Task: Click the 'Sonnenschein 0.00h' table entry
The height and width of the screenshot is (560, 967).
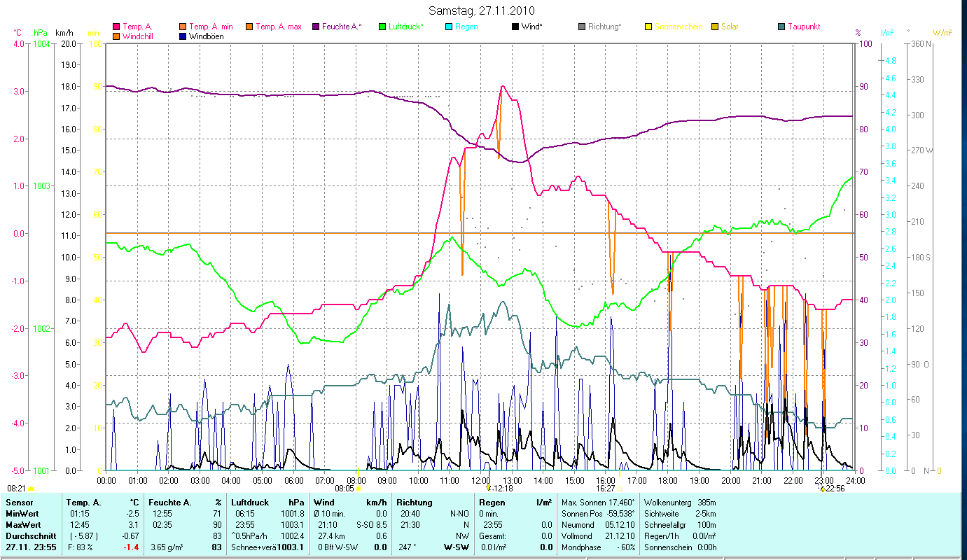Action: tap(679, 547)
